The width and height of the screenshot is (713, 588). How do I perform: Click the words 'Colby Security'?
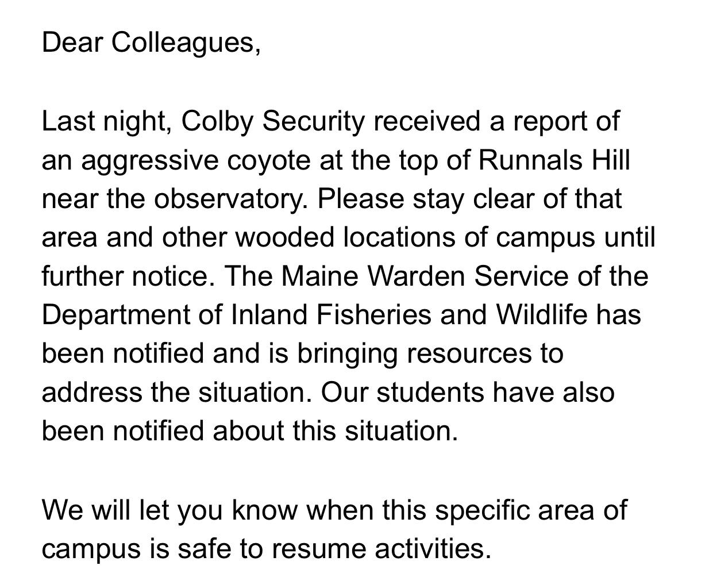click(x=273, y=121)
